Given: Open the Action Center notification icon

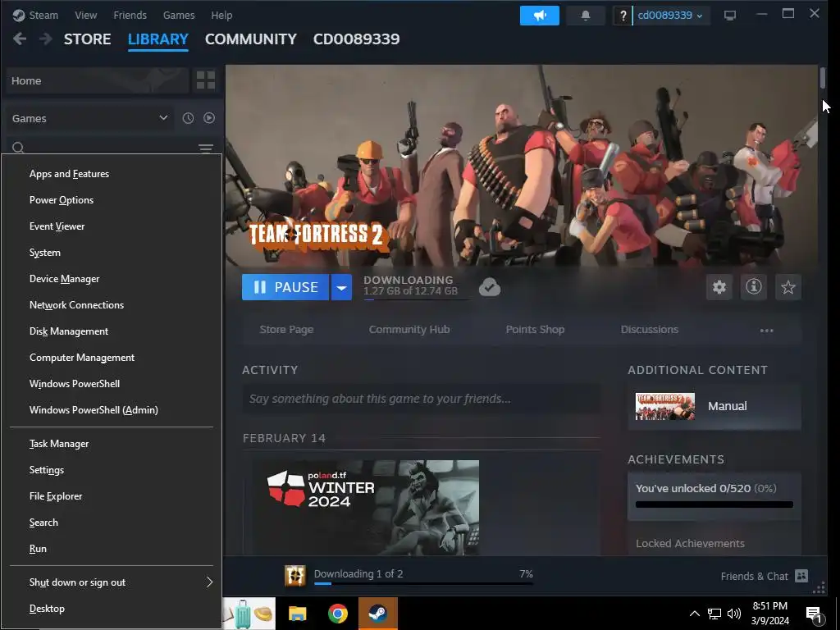Looking at the screenshot, I should (815, 614).
